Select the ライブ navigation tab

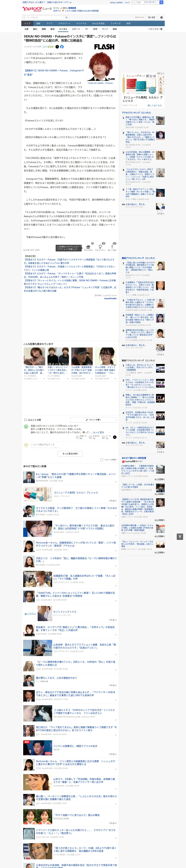(x=49, y=23)
